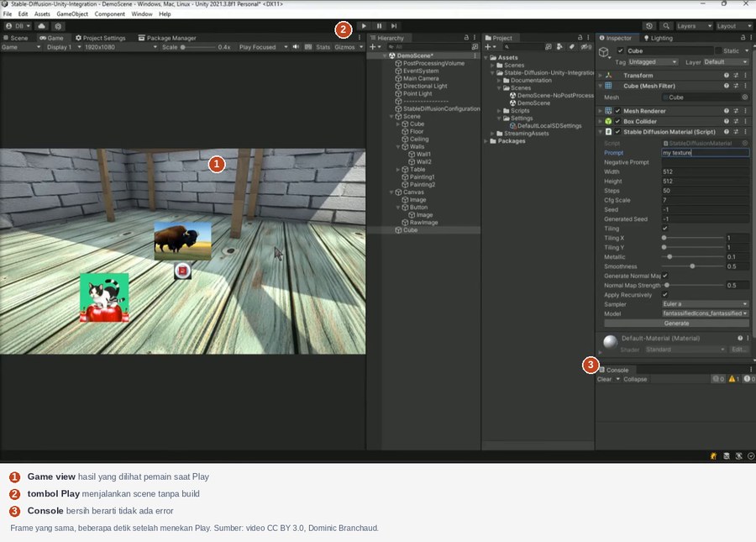
Task: Toggle the Stats overlay
Action: 323,47
